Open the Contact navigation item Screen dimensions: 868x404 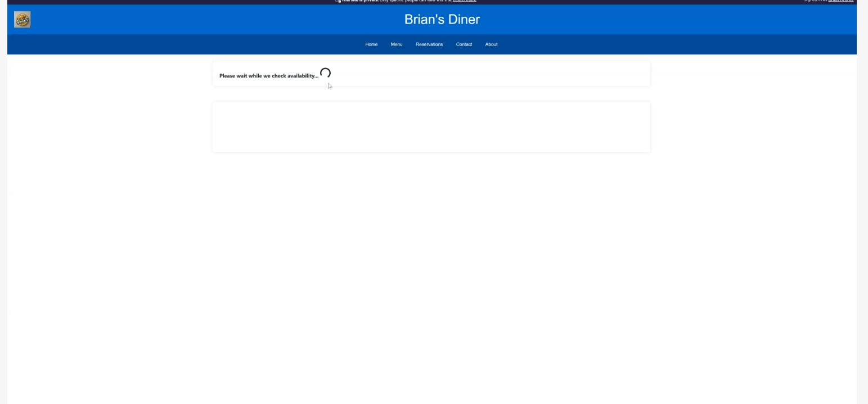[x=464, y=44]
